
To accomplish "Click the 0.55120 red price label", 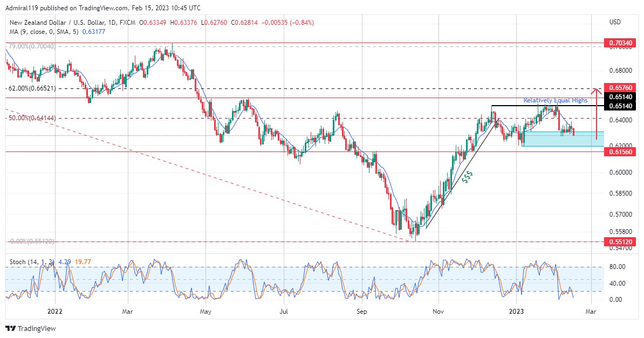I will coord(620,242).
